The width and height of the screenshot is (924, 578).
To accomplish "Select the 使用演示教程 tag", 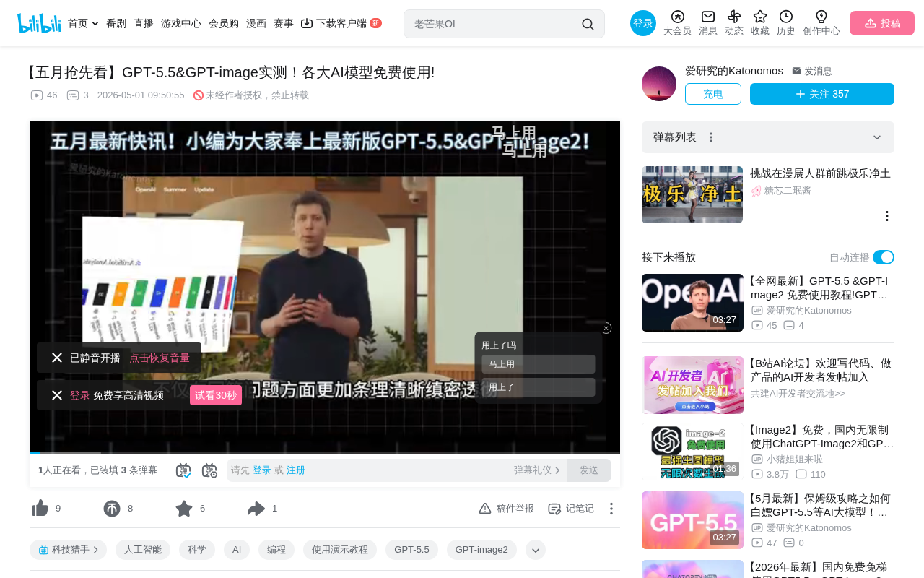I will pyautogui.click(x=340, y=550).
